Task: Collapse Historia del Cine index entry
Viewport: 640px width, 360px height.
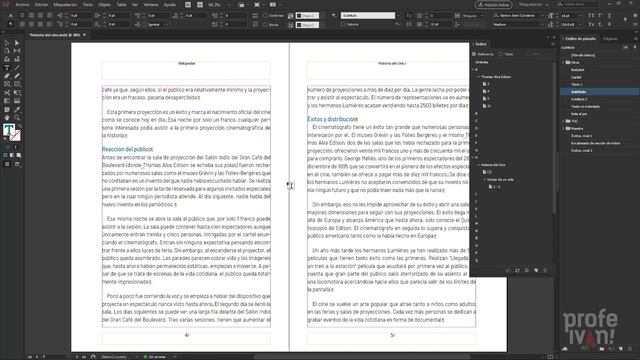Action: (x=478, y=165)
